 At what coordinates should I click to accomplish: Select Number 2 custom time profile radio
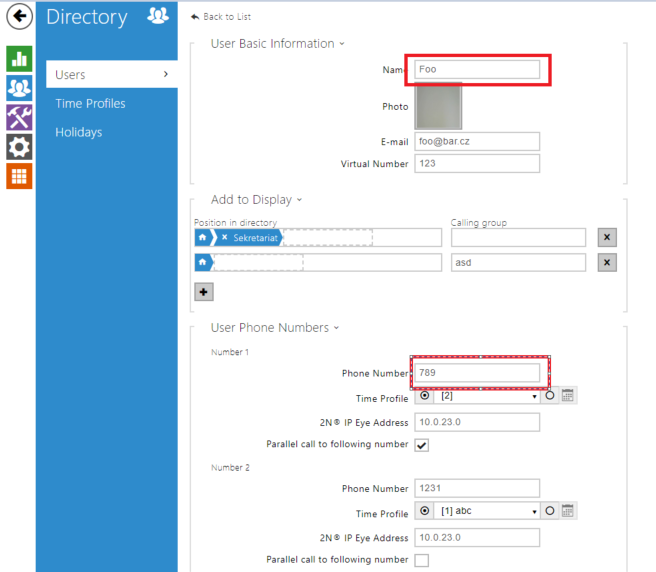tap(549, 512)
